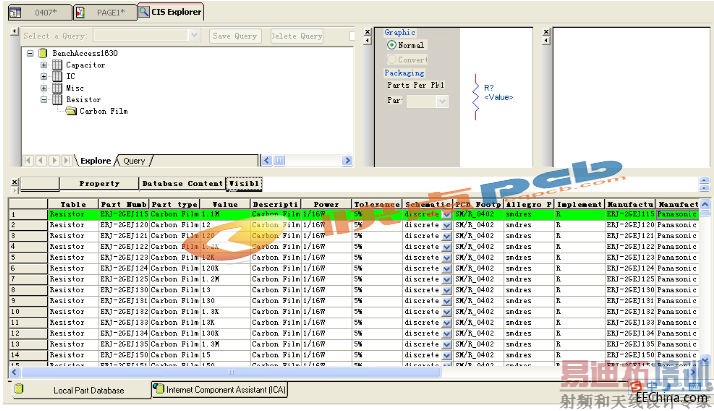Click the BenchAccess1630 database icon
The image size is (714, 411).
point(43,53)
